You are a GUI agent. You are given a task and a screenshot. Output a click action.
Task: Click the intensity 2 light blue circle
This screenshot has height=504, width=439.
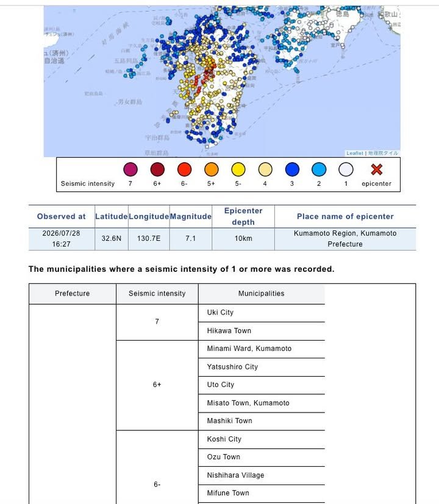point(319,169)
